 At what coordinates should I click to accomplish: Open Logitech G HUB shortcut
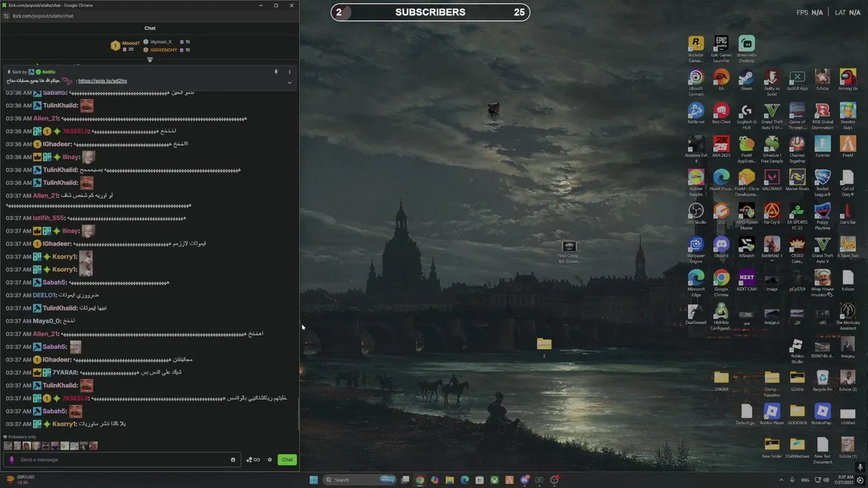tap(747, 117)
